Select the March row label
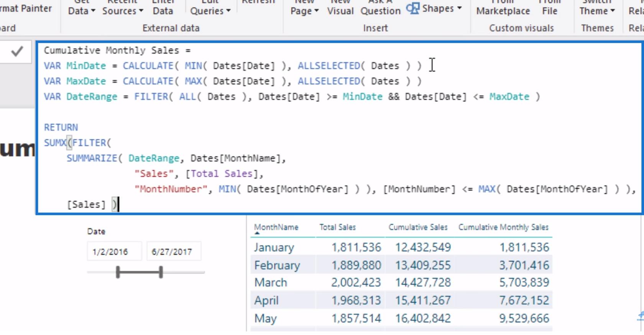 tap(271, 282)
